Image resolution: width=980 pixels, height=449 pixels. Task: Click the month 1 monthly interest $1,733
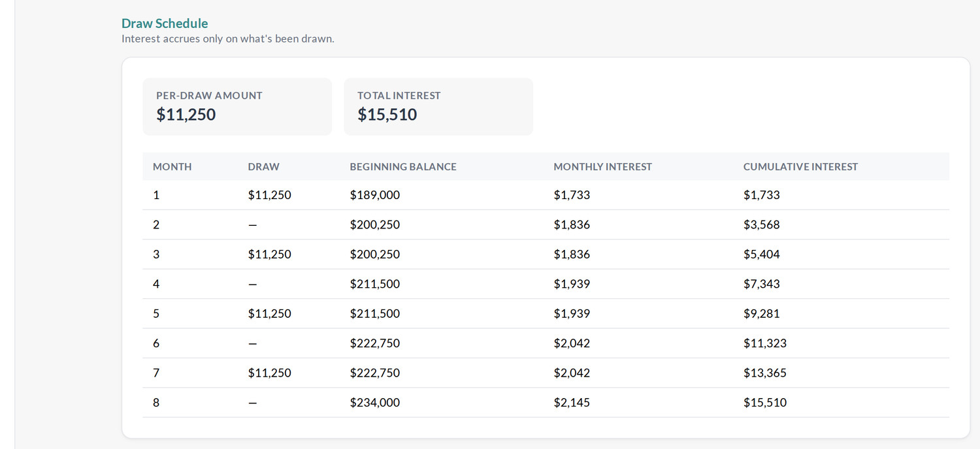[x=572, y=195]
